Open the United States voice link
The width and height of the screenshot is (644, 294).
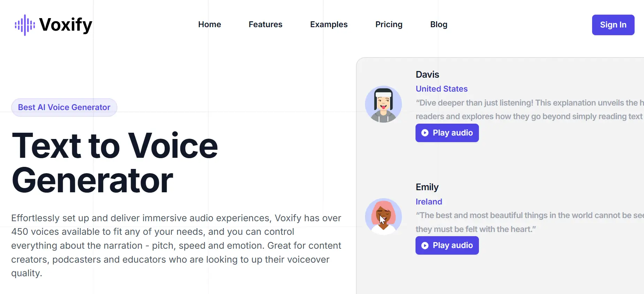pos(441,89)
